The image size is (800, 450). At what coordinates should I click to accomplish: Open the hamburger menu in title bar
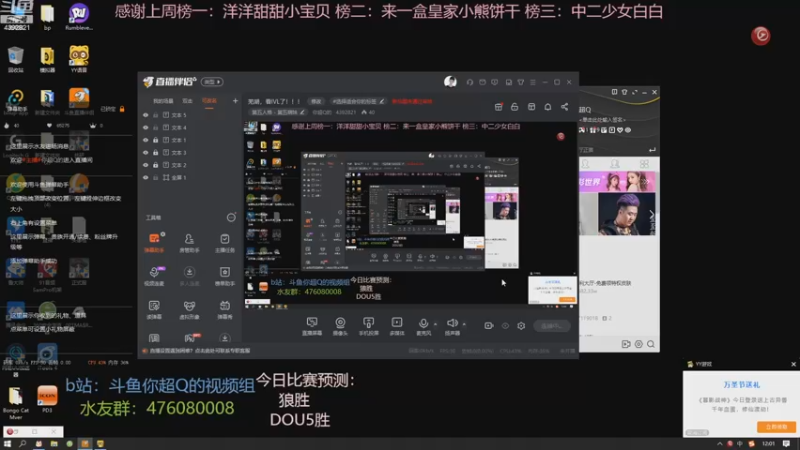click(533, 82)
